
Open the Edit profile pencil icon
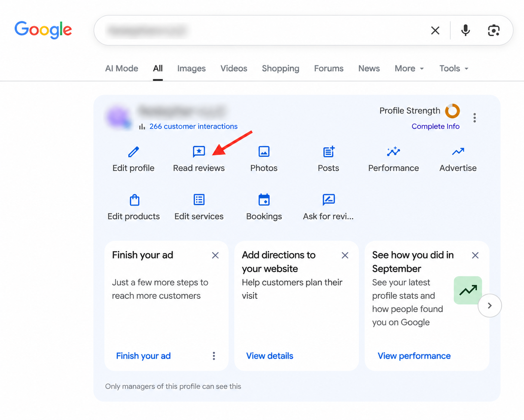coord(134,152)
